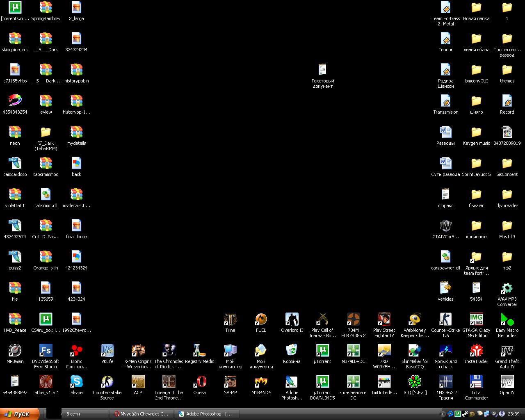Viewport: 525px width, 420px height.
Task: Click the Adobe Photoshop desktop shortcut icon
Action: [292, 381]
